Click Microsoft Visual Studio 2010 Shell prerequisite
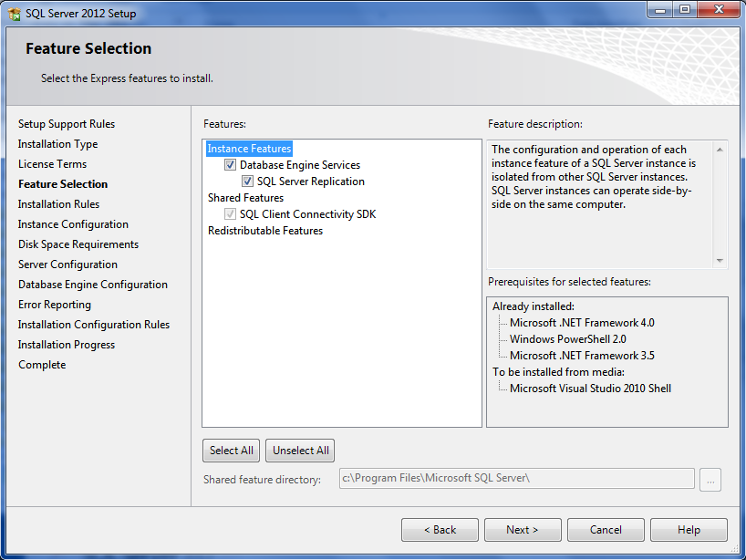 coord(590,389)
